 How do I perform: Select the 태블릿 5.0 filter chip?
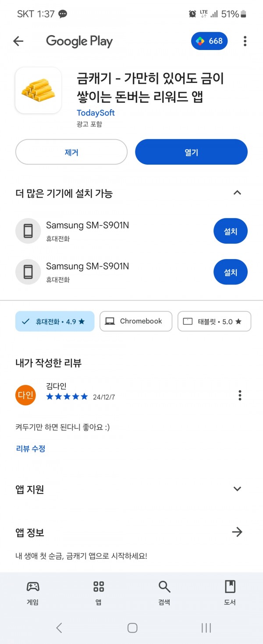point(214,321)
